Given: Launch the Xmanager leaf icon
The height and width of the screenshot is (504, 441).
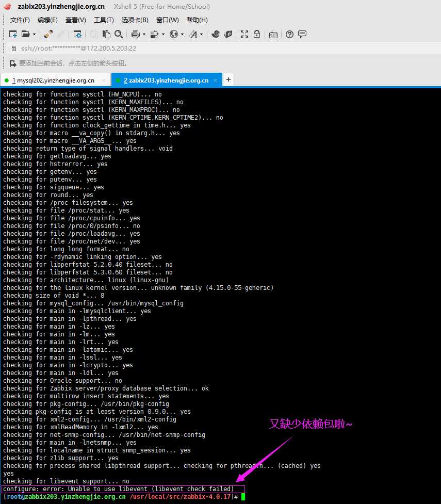Looking at the screenshot, I should (x=228, y=34).
